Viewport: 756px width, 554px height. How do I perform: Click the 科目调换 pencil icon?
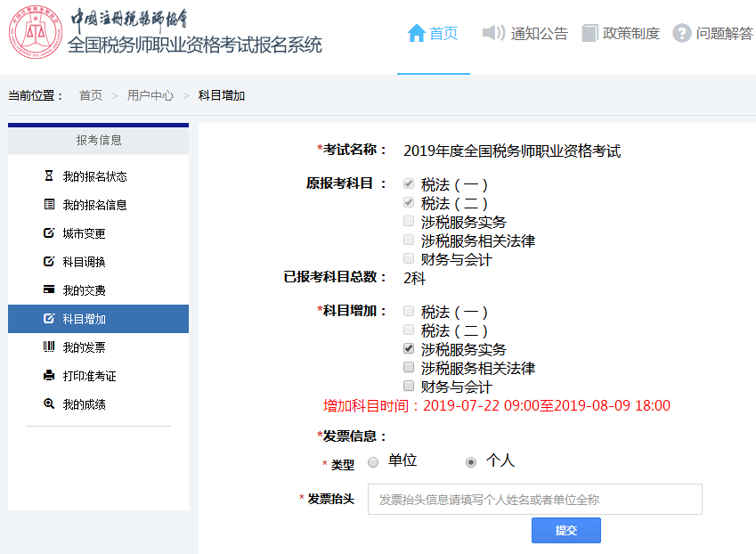(x=47, y=260)
